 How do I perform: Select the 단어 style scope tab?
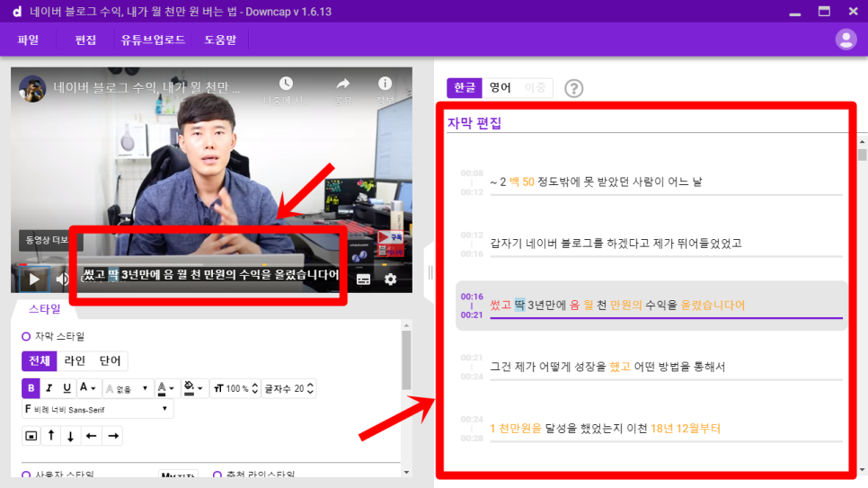(110, 361)
